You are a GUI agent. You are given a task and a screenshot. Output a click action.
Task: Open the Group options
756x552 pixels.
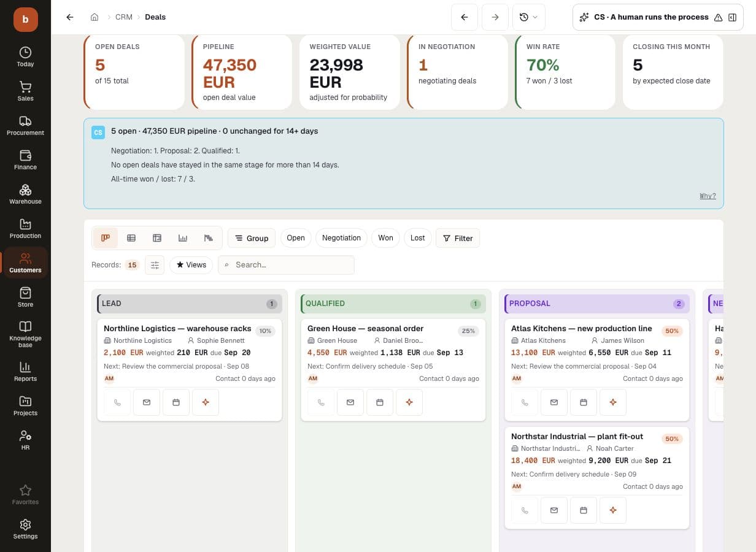coord(252,238)
